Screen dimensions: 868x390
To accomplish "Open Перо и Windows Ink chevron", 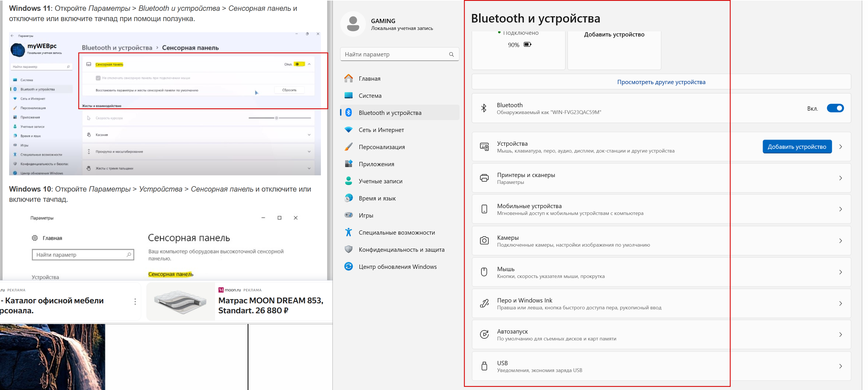I will tap(840, 303).
